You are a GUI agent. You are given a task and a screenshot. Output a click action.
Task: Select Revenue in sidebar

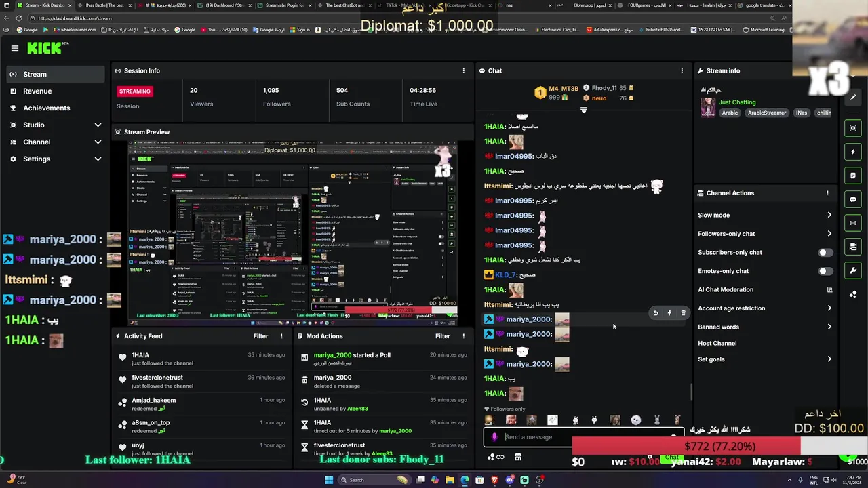click(x=56, y=91)
